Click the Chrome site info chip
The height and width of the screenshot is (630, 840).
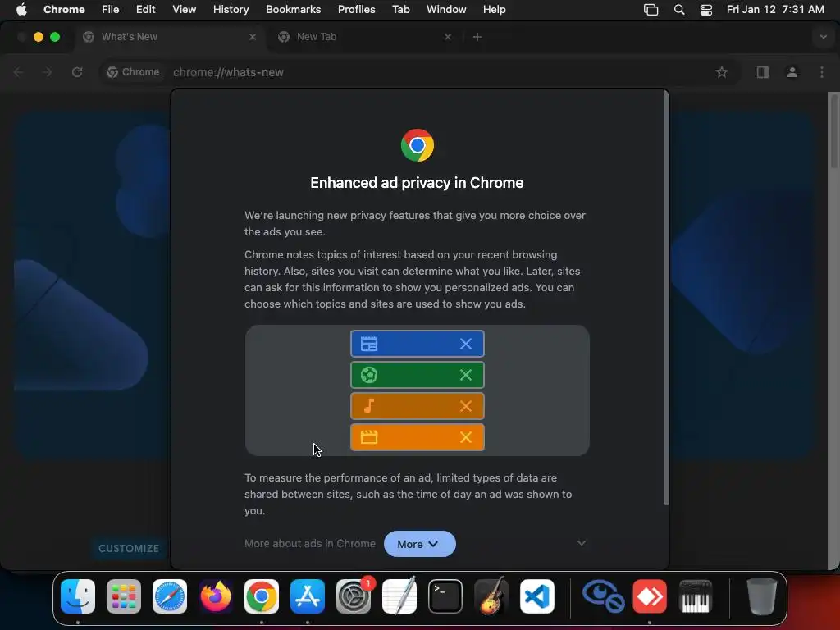(x=134, y=72)
